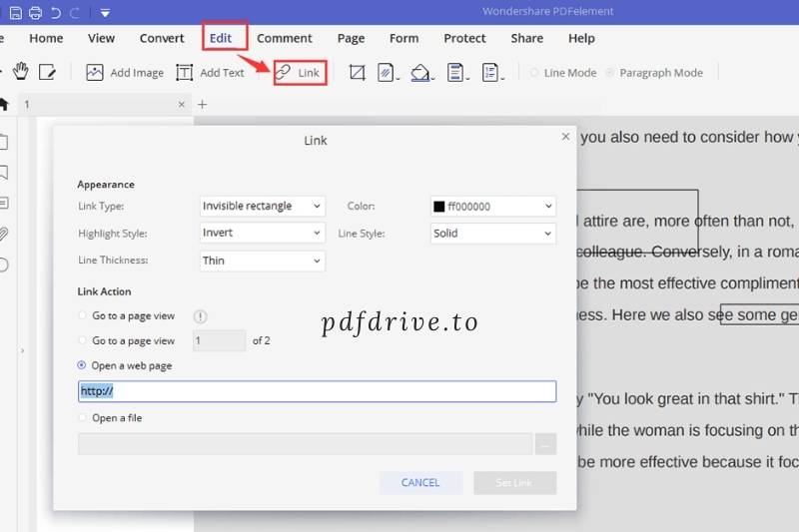This screenshot has width=799, height=532.
Task: Open the Watermark tool icon
Action: (x=388, y=72)
